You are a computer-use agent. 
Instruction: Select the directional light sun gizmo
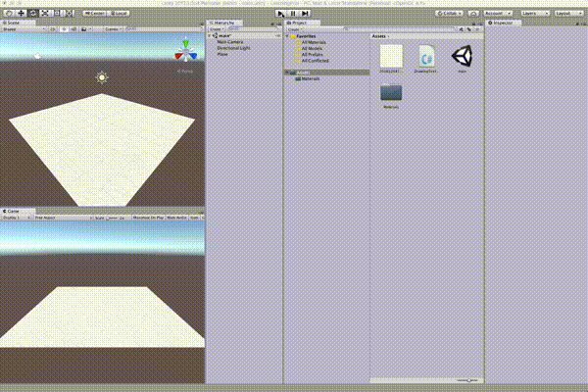102,77
